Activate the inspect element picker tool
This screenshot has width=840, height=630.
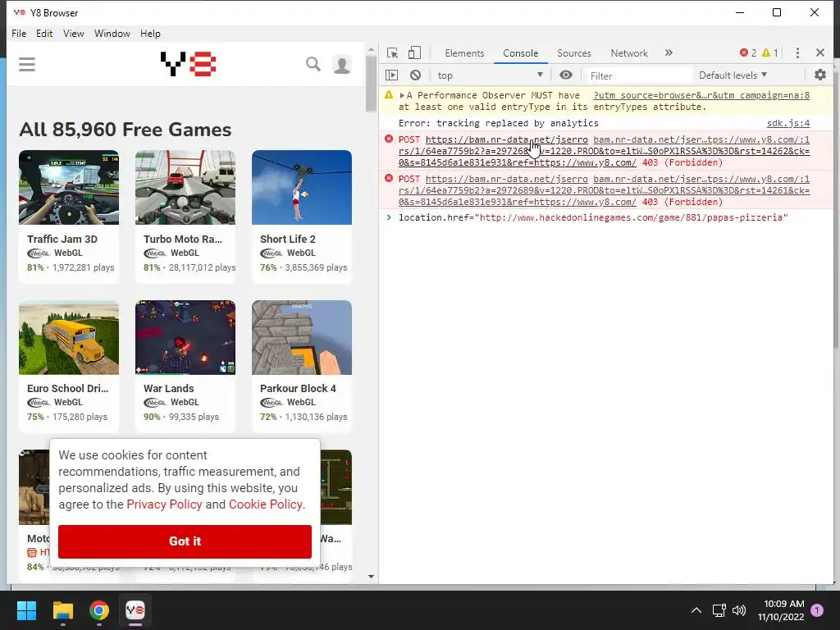pos(392,52)
